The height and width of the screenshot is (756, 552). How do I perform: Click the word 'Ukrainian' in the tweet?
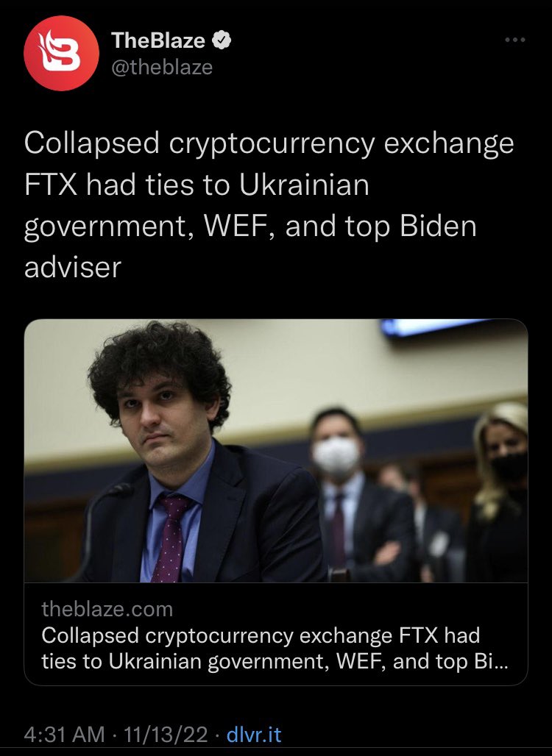point(304,185)
